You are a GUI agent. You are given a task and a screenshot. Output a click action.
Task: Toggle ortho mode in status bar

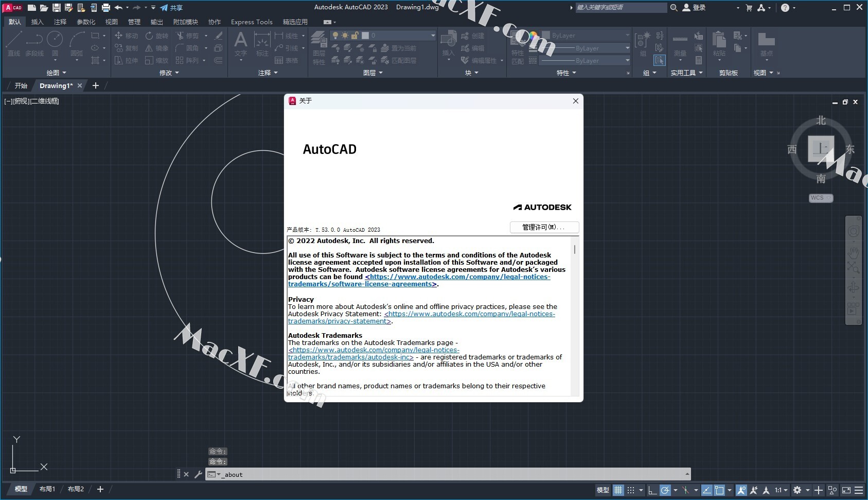pyautogui.click(x=652, y=490)
